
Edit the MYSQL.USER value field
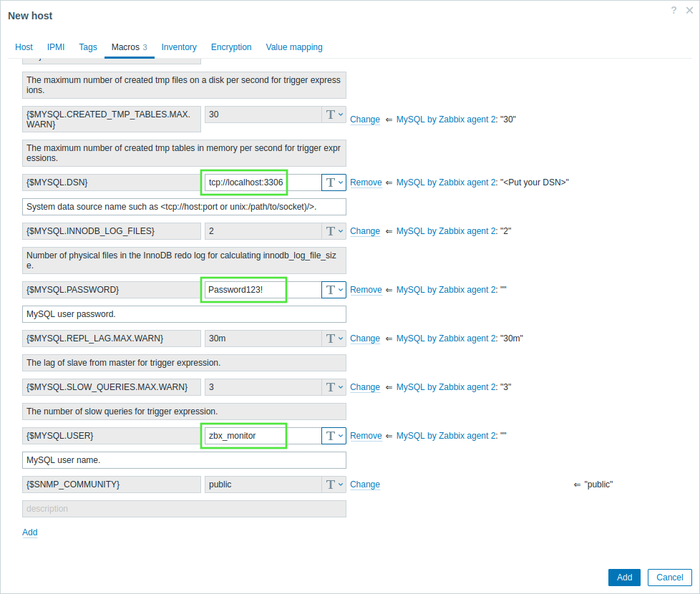[263, 436]
